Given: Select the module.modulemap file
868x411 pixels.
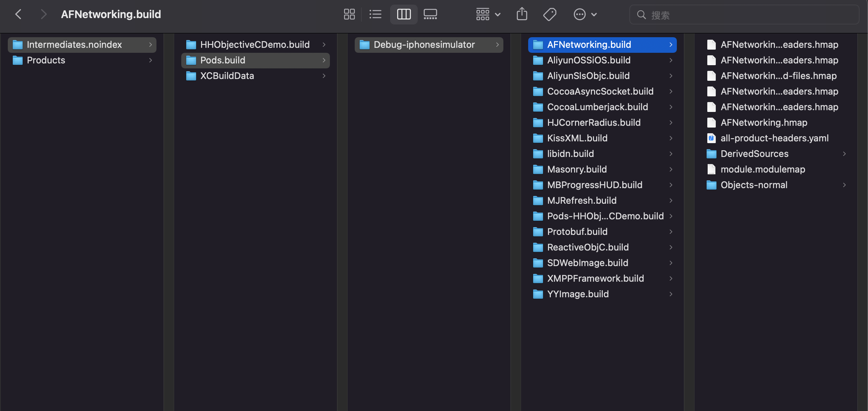Looking at the screenshot, I should click(x=776, y=169).
